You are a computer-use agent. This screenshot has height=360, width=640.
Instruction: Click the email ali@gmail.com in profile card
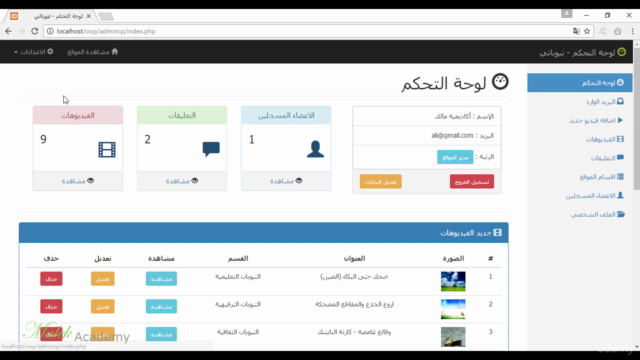point(452,136)
